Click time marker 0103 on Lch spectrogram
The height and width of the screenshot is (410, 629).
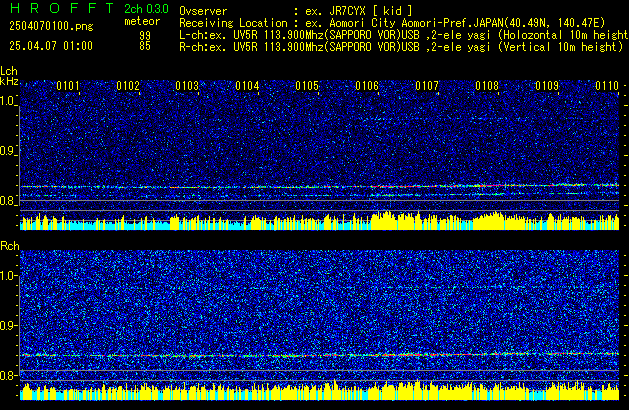[187, 86]
